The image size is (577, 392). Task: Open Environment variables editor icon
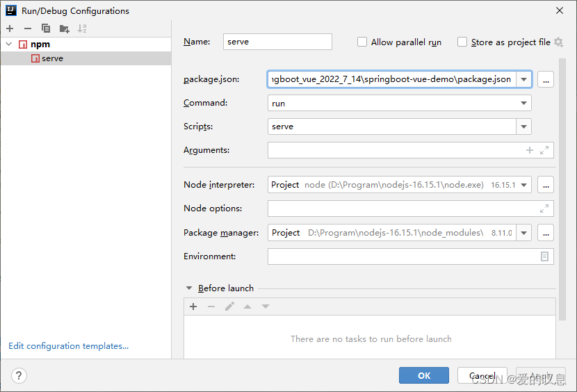pyautogui.click(x=544, y=256)
